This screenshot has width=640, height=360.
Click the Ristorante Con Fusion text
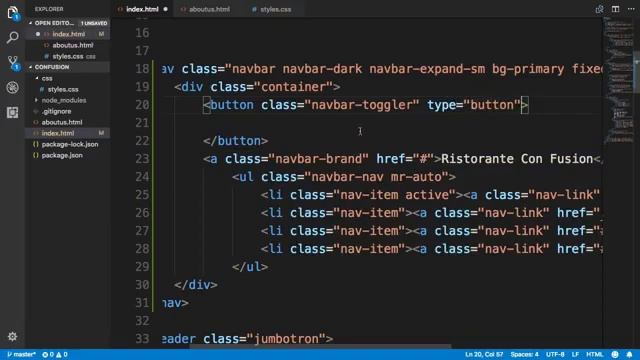(517, 159)
